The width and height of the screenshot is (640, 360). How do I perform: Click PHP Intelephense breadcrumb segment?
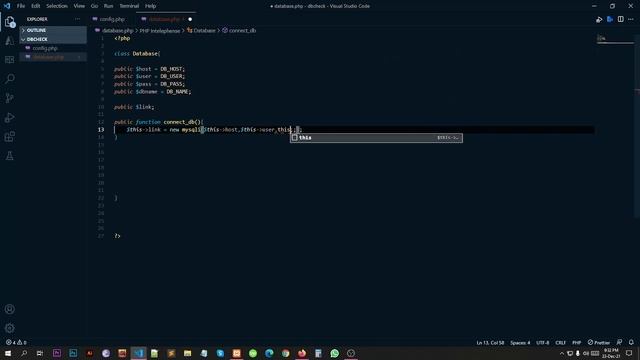(160, 31)
